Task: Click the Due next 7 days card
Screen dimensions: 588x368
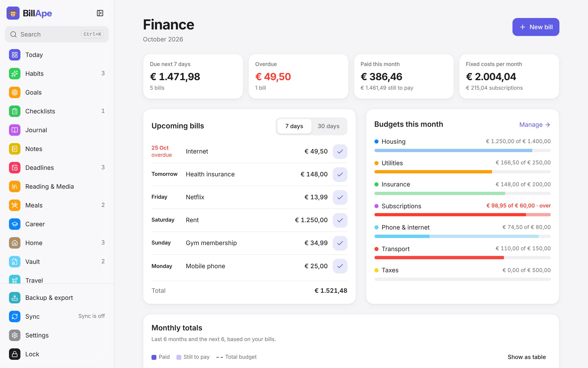Action: point(193,76)
